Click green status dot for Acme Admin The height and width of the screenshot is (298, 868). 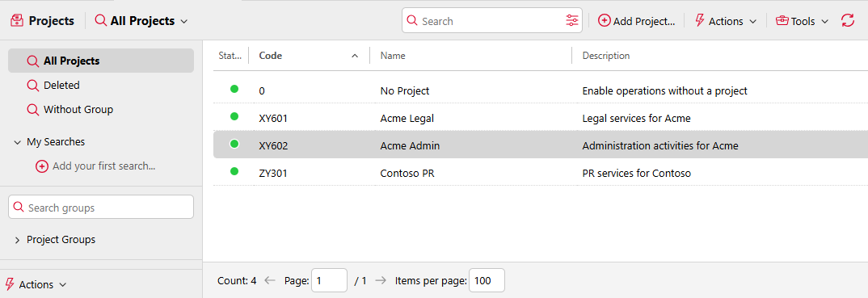point(234,144)
